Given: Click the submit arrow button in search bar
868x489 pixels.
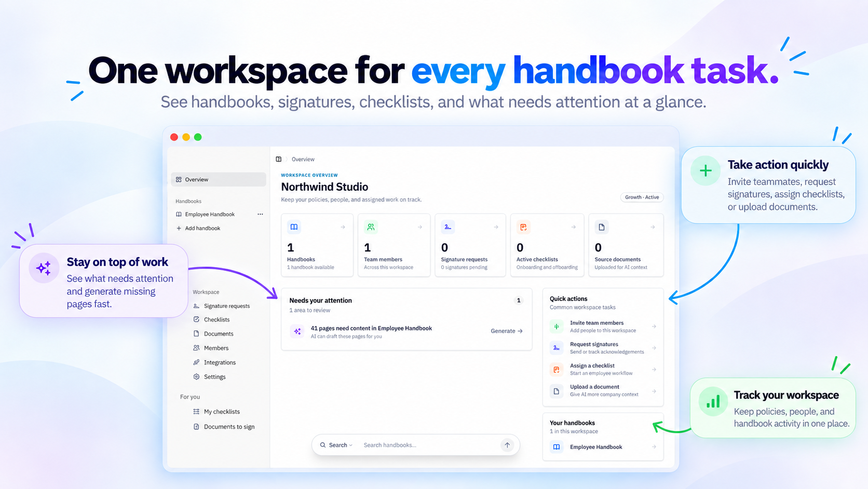Looking at the screenshot, I should [507, 445].
